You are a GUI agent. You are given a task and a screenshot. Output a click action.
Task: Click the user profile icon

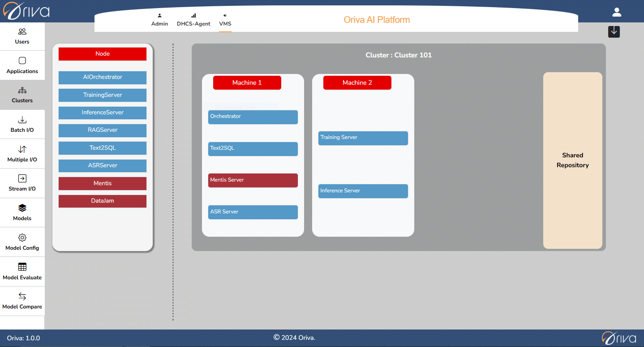(x=617, y=13)
